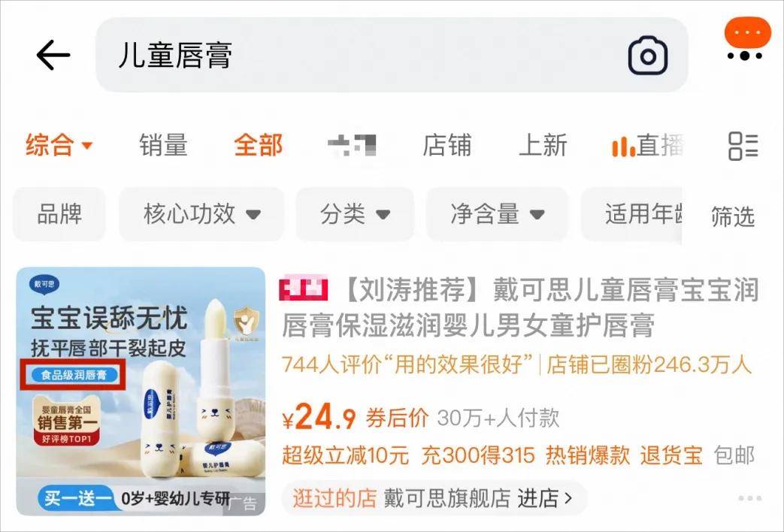Open the 筛选 filter panel
Viewport: 784px width, 532px height.
(732, 216)
